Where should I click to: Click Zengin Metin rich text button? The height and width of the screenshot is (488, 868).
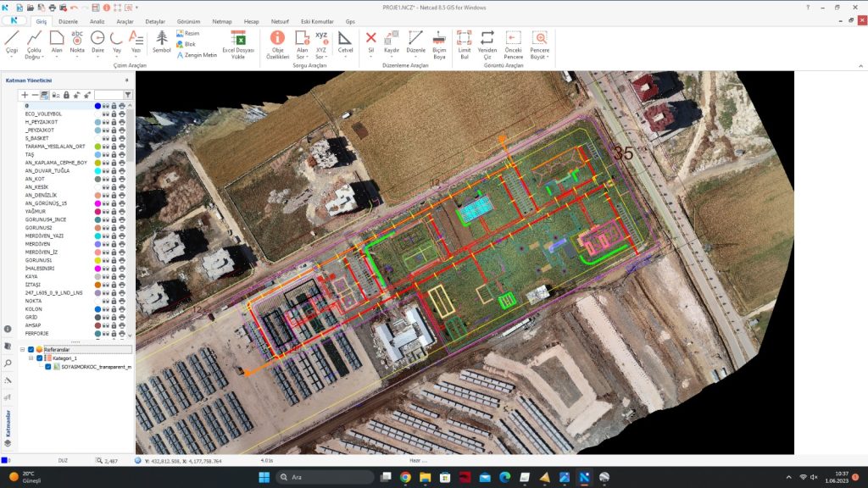(197, 55)
